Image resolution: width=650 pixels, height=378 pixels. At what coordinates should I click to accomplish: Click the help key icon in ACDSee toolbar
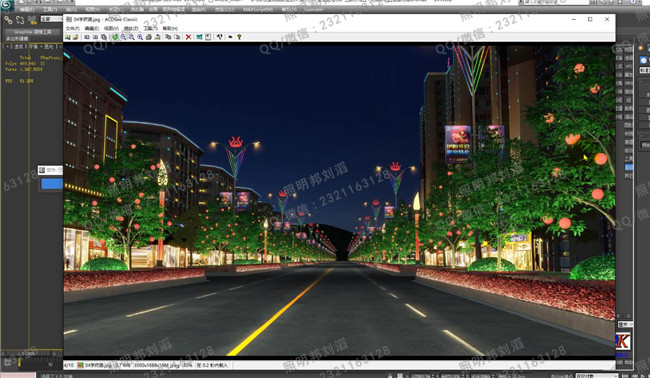(x=239, y=37)
